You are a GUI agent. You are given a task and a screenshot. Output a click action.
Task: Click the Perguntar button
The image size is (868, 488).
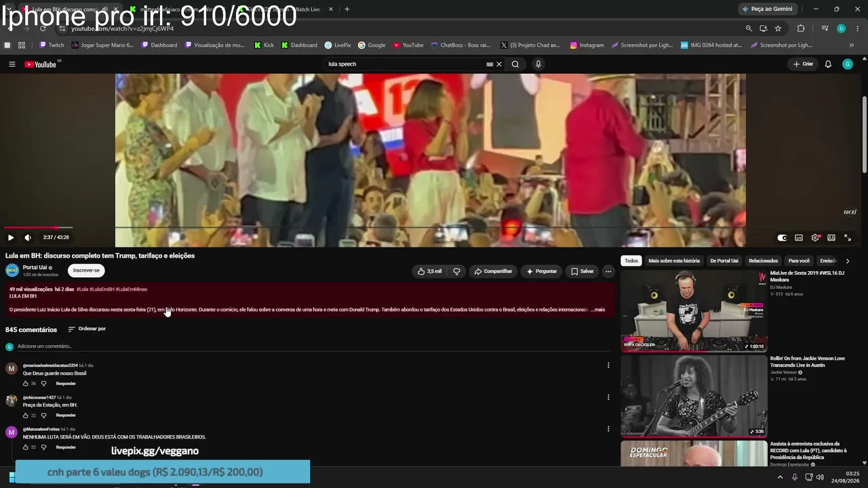(541, 271)
